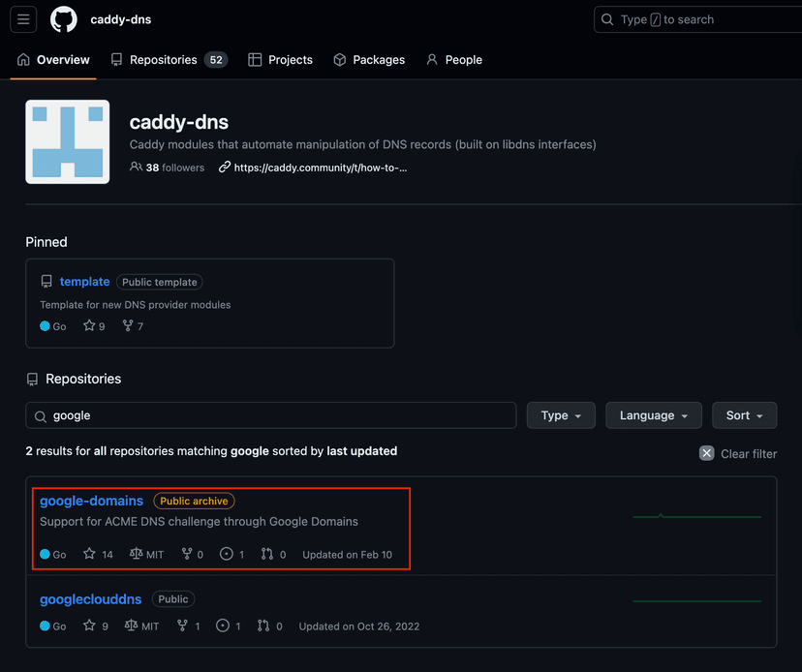This screenshot has width=802, height=672.
Task: Dismiss the filter with Clear filter
Action: [737, 453]
